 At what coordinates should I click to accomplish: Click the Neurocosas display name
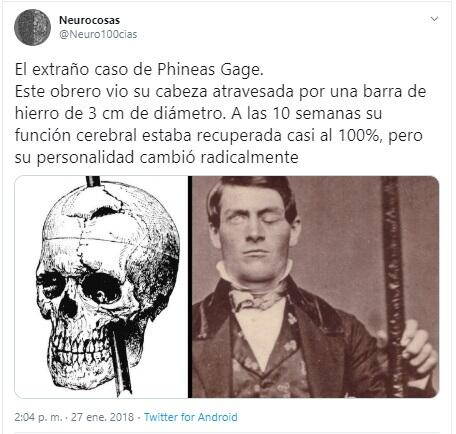[x=89, y=20]
